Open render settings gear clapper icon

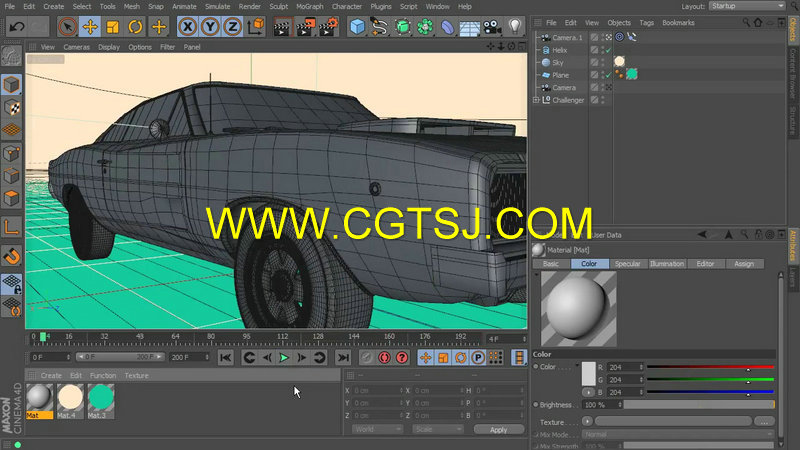coord(329,27)
